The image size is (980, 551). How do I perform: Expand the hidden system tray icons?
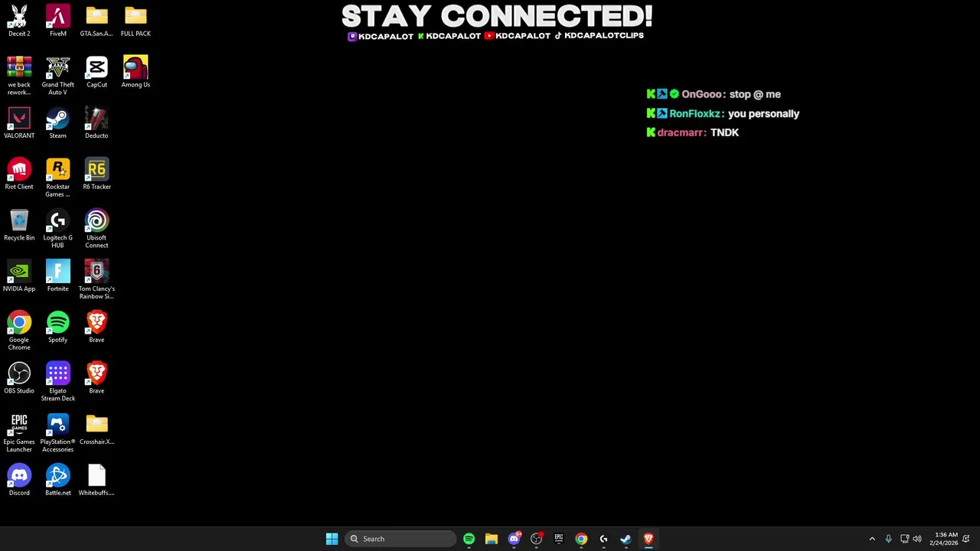872,539
